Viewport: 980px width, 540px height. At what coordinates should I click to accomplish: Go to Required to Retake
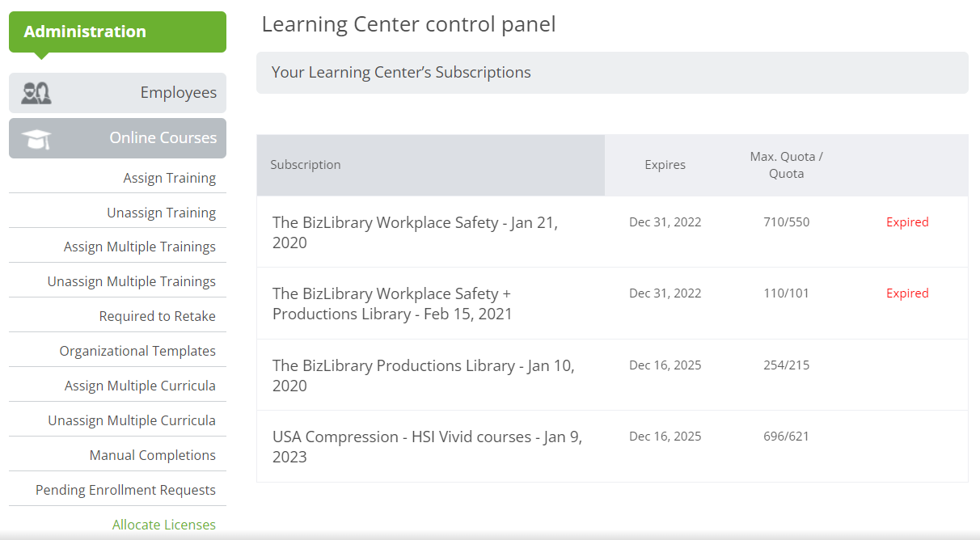coord(158,316)
